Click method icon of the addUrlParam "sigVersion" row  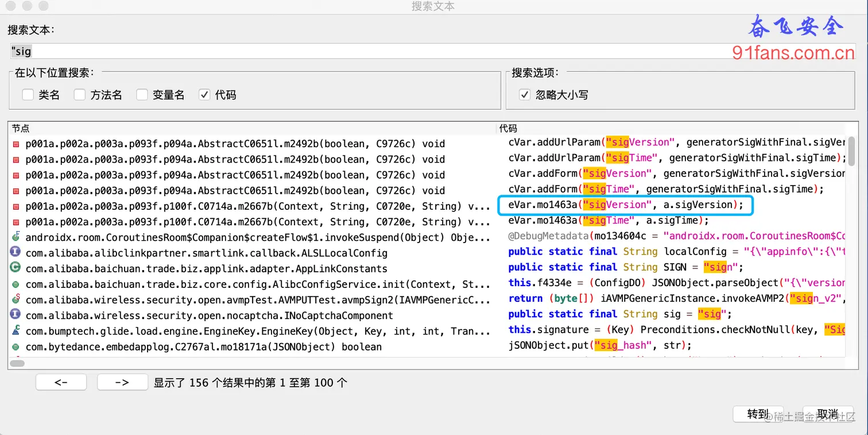click(15, 144)
